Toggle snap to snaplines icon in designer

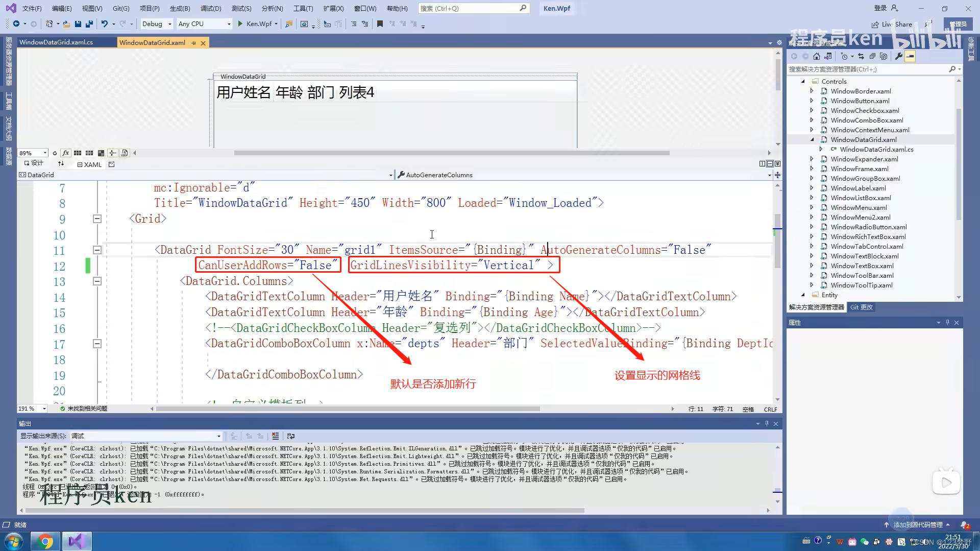[113, 153]
